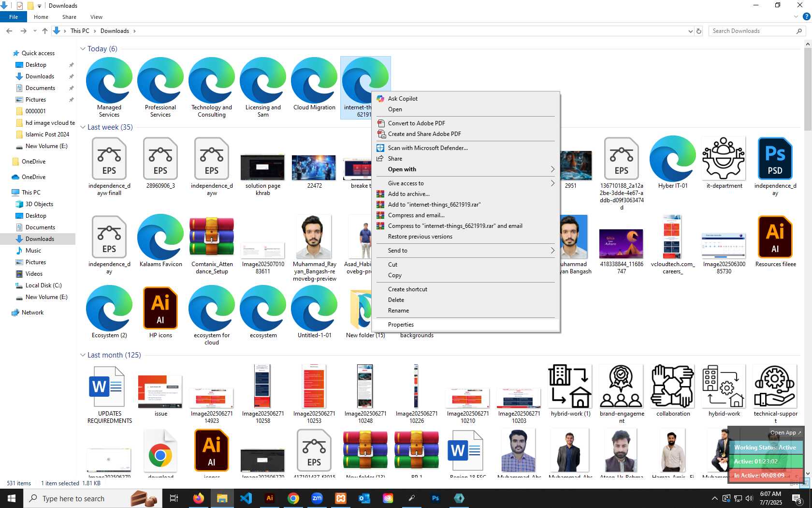The image size is (812, 508).
Task: Open the notification center icon
Action: (797, 498)
